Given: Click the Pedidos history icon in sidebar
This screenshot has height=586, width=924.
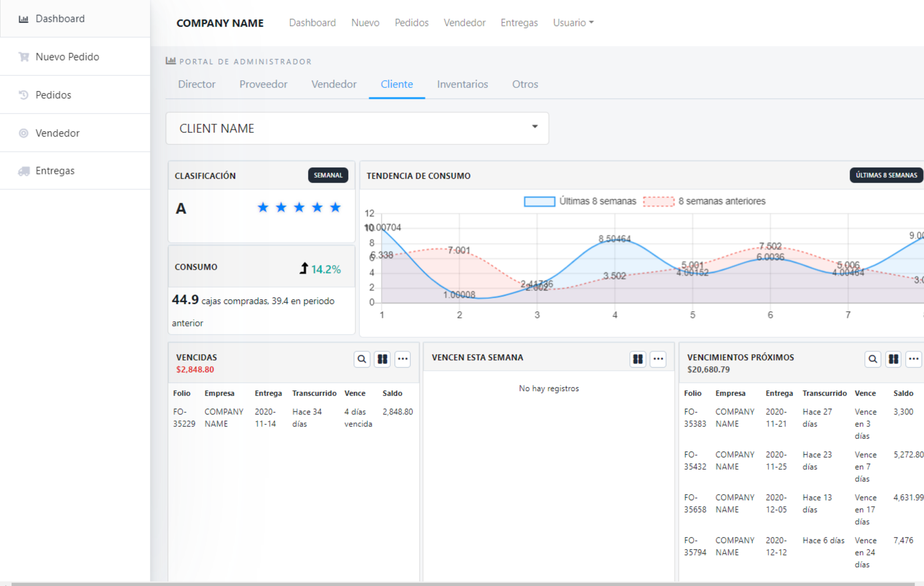Looking at the screenshot, I should [x=23, y=95].
